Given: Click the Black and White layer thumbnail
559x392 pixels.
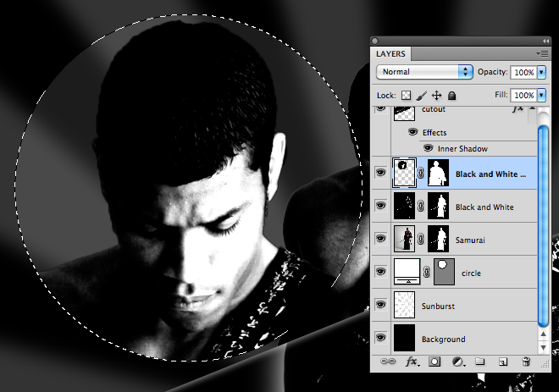Looking at the screenshot, I should (x=404, y=206).
